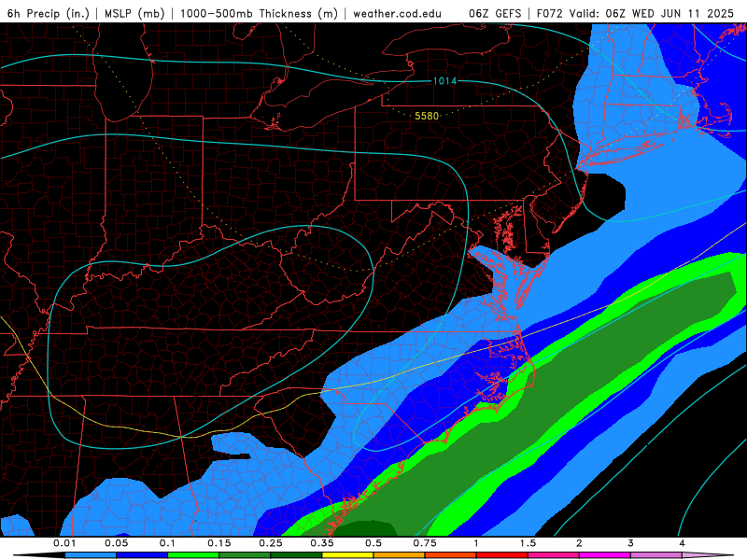Click the '1.5' legend value
This screenshot has height=560, width=747.
click(x=528, y=543)
